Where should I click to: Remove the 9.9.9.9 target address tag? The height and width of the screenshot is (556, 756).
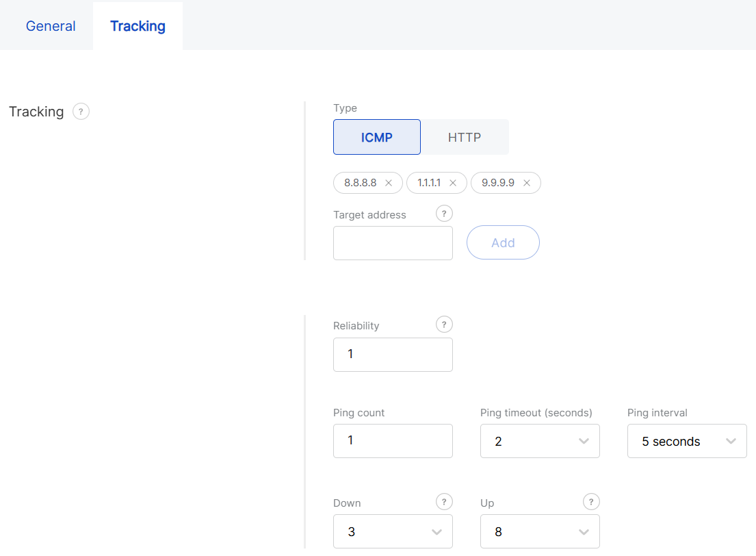pyautogui.click(x=527, y=183)
